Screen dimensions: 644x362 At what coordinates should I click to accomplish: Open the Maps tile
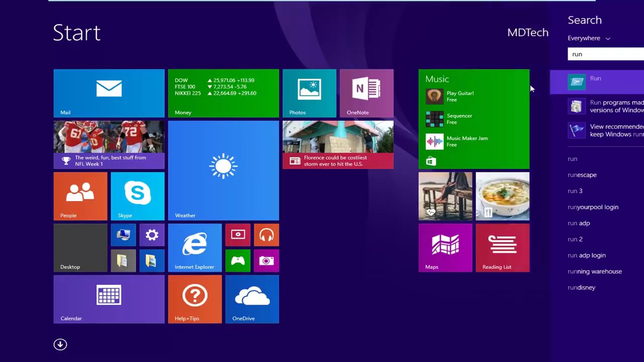coord(445,248)
